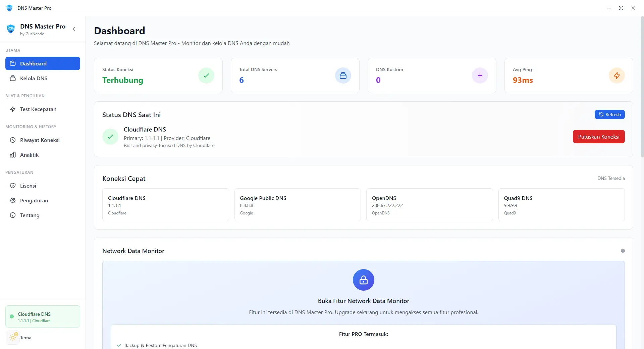Screen dimensions: 644x349
Task: Click the Tentang info icon
Action: pyautogui.click(x=13, y=215)
